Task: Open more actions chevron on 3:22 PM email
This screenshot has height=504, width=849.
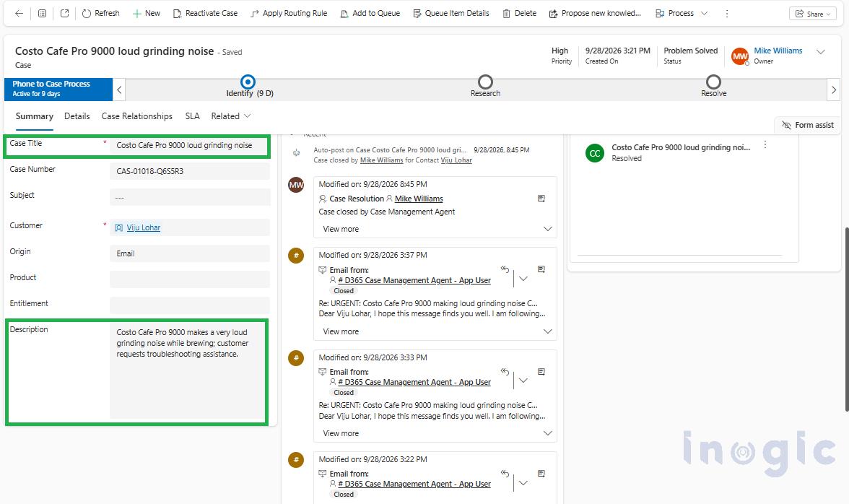Action: (x=523, y=483)
